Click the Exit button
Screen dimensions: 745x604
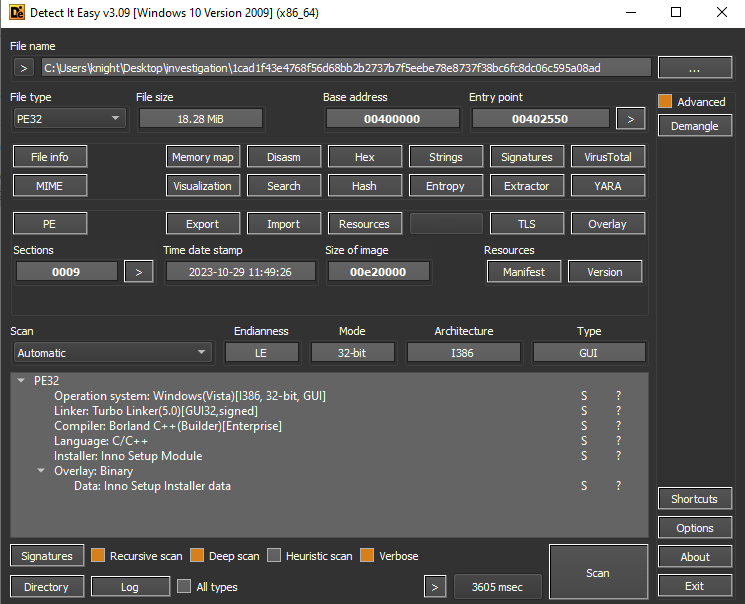695,585
